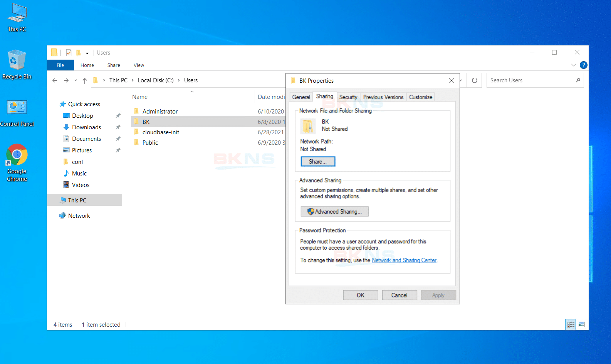Click the Help question mark icon

click(x=583, y=65)
